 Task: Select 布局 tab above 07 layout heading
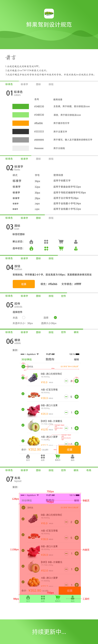[89, 470]
